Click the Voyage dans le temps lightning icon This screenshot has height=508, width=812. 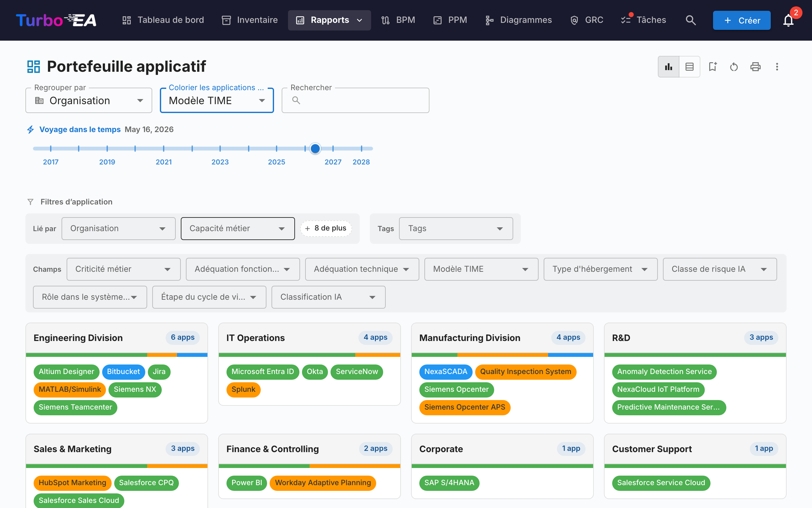(30, 130)
